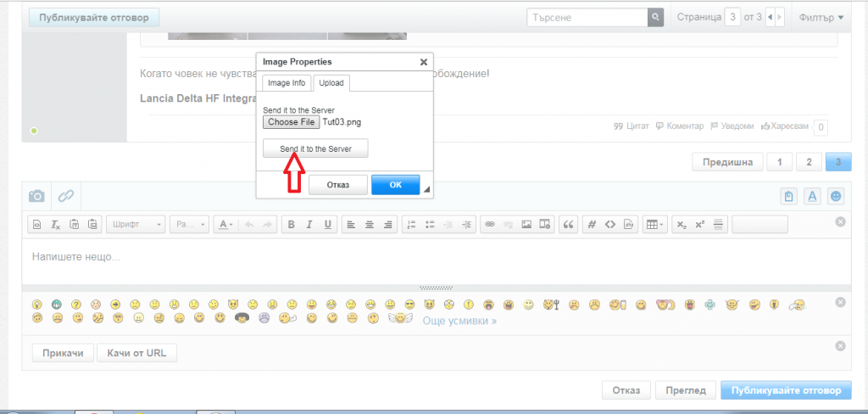This screenshot has width=868, height=414.
Task: Toggle source mode in editor toolbar
Action: pyautogui.click(x=36, y=225)
